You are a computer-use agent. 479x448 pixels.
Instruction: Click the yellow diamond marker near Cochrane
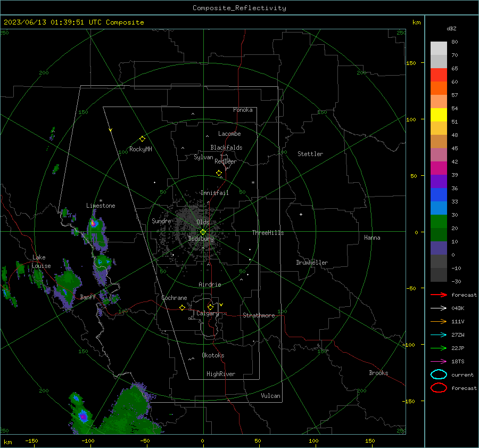coord(183,307)
